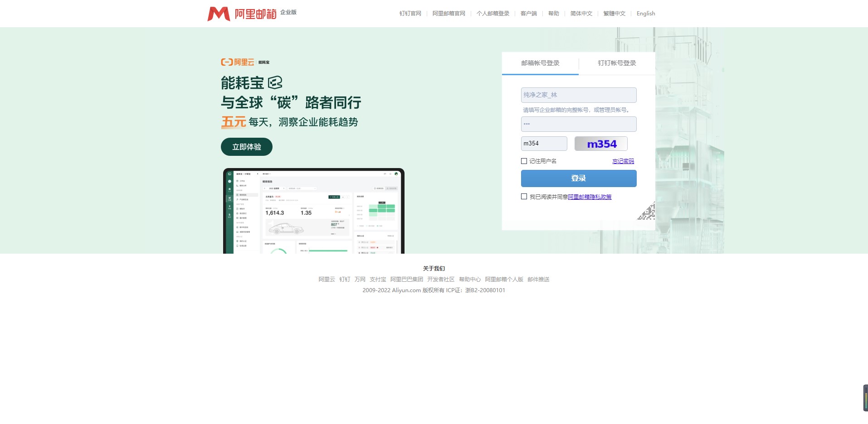The image size is (868, 424).
Task: Click the ICP number 浙B2-20080101
Action: click(x=485, y=290)
